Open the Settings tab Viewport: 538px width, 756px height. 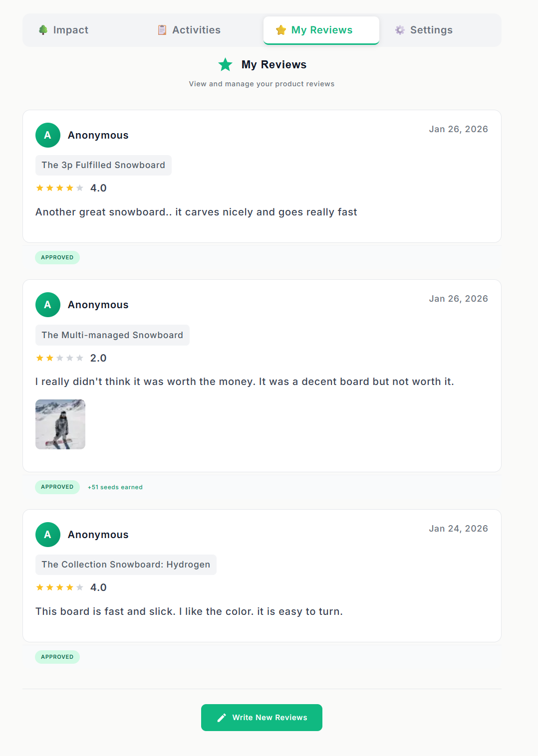tap(431, 30)
